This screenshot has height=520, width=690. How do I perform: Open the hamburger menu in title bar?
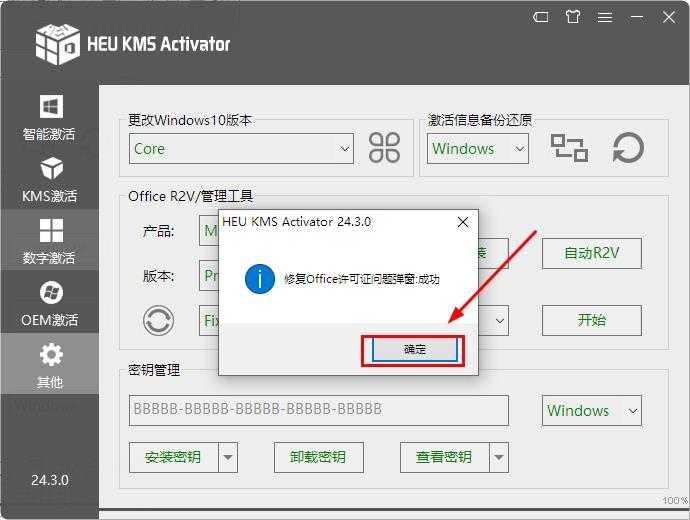pos(605,17)
